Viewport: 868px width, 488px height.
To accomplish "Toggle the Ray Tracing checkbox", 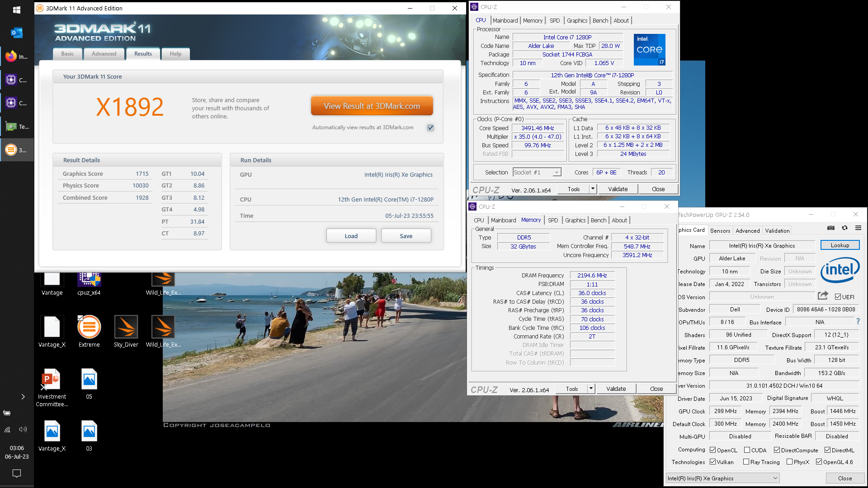I will (x=746, y=462).
